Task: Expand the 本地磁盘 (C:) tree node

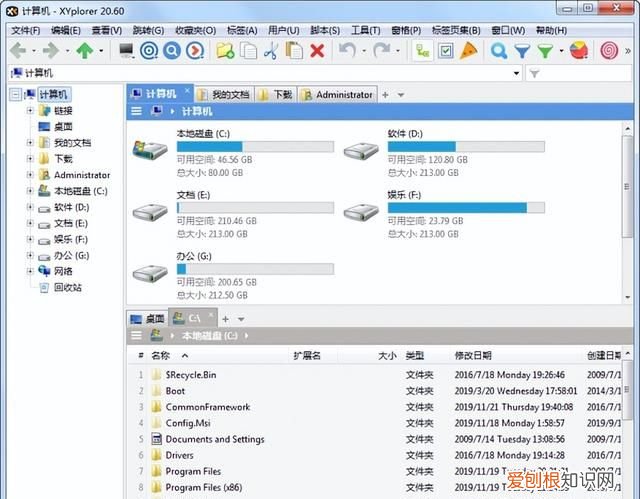Action: click(30, 191)
